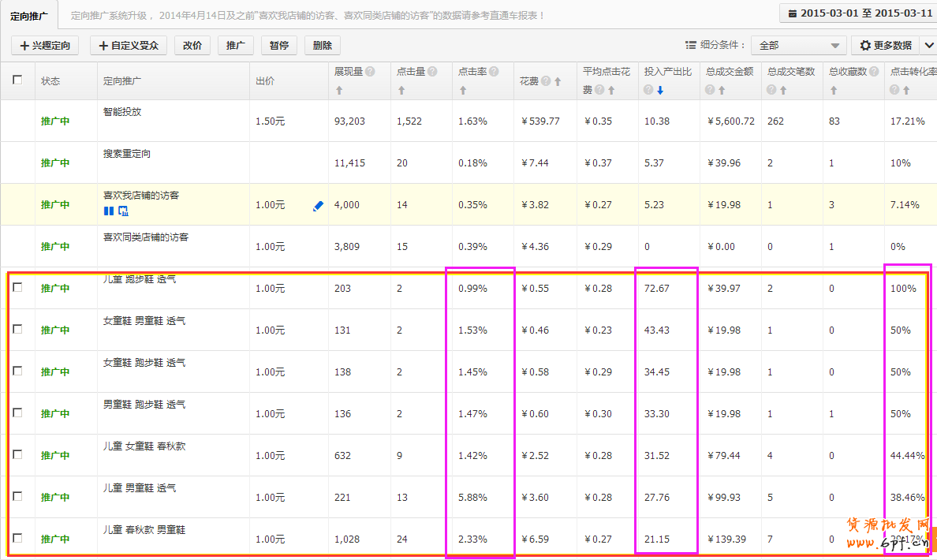Image resolution: width=937 pixels, height=560 pixels.
Task: Check the 儿童 跑步鞋 透气 row checkbox
Action: tap(17, 288)
